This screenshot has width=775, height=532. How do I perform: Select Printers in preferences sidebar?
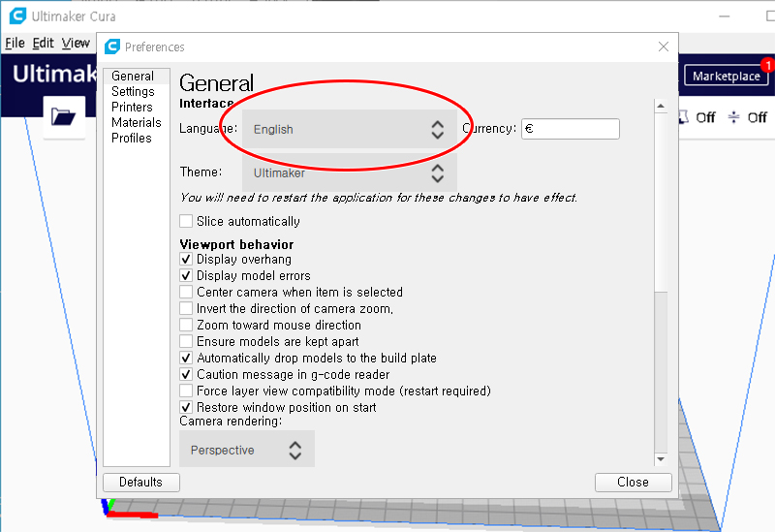[136, 107]
